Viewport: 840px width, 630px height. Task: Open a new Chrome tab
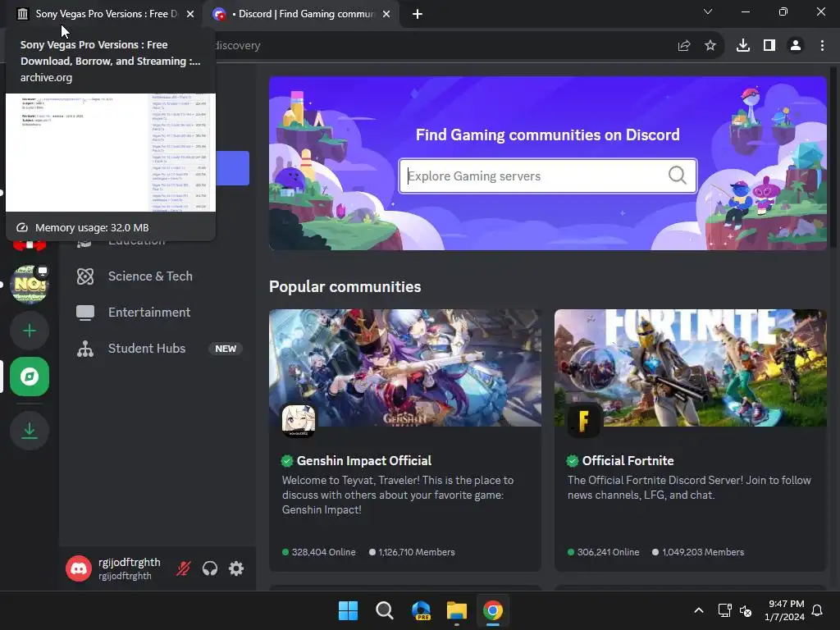click(418, 14)
